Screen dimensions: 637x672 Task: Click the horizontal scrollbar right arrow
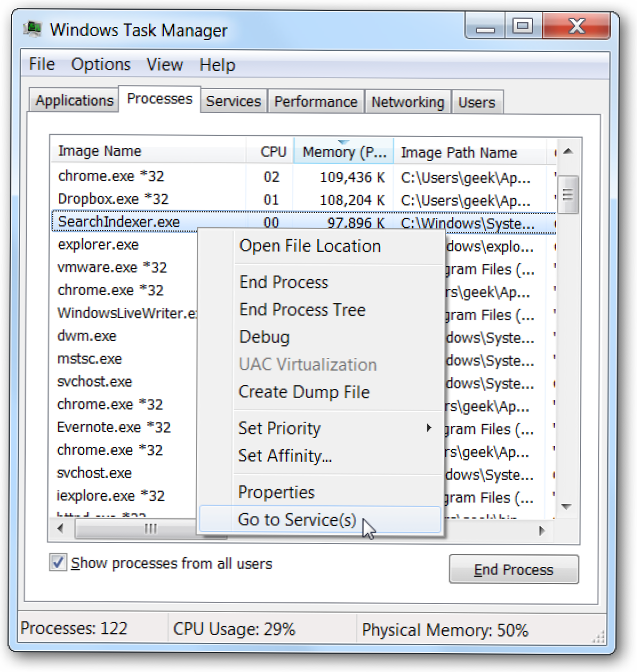pyautogui.click(x=542, y=530)
